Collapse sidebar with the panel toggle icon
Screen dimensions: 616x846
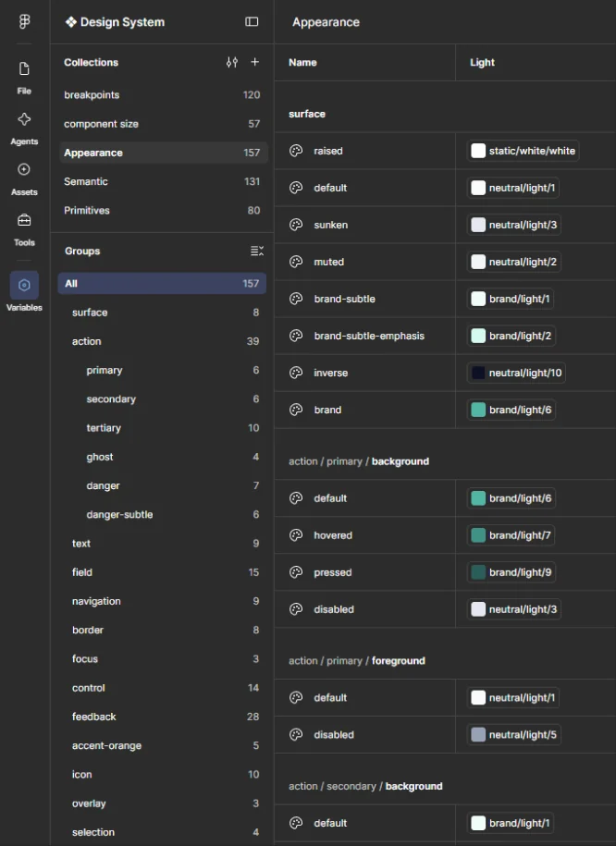[x=252, y=21]
